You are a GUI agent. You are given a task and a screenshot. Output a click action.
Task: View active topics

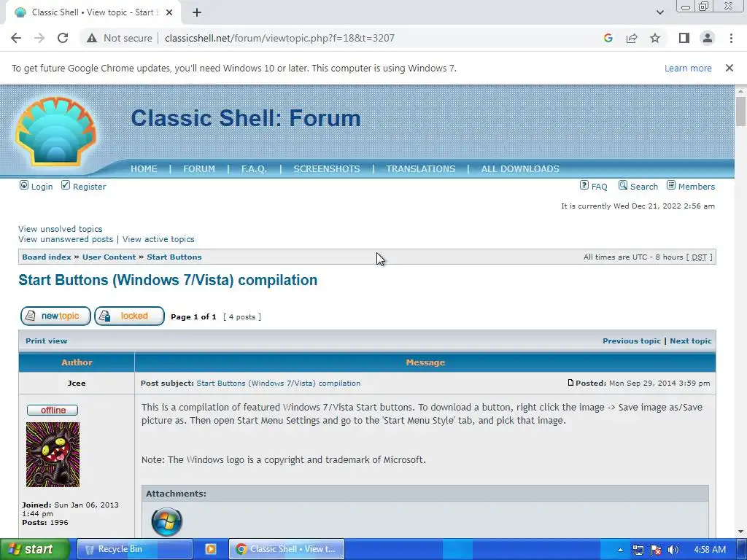click(x=158, y=239)
